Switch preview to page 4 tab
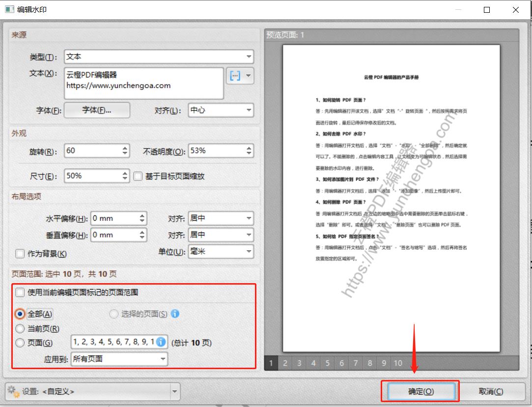This screenshot has width=532, height=407. tap(313, 363)
